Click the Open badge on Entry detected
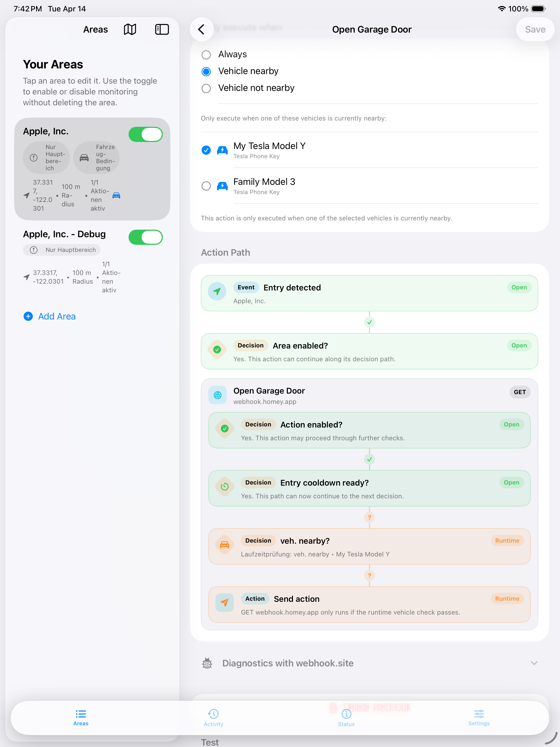 pos(519,287)
